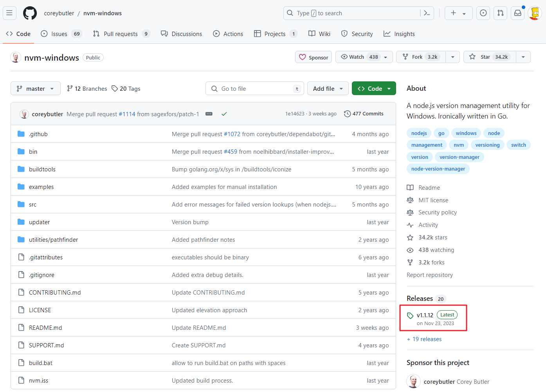
Task: Open the create new plus menu
Action: point(459,13)
